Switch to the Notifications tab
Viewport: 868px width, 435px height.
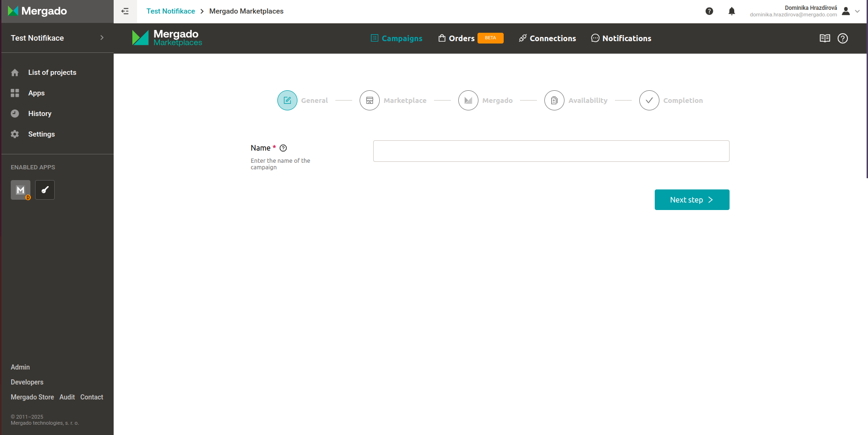621,38
